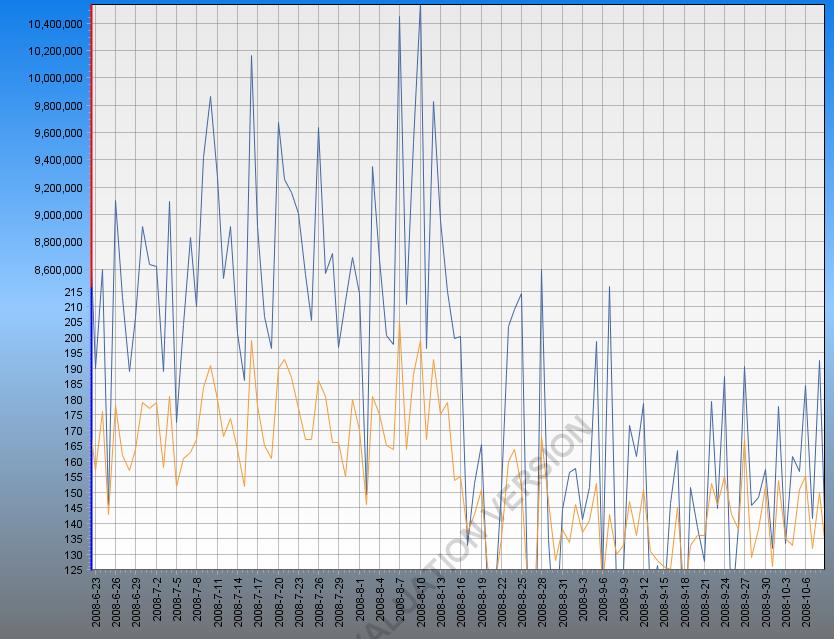Select the 2008-6-26 date label
The image size is (834, 639).
point(116,600)
